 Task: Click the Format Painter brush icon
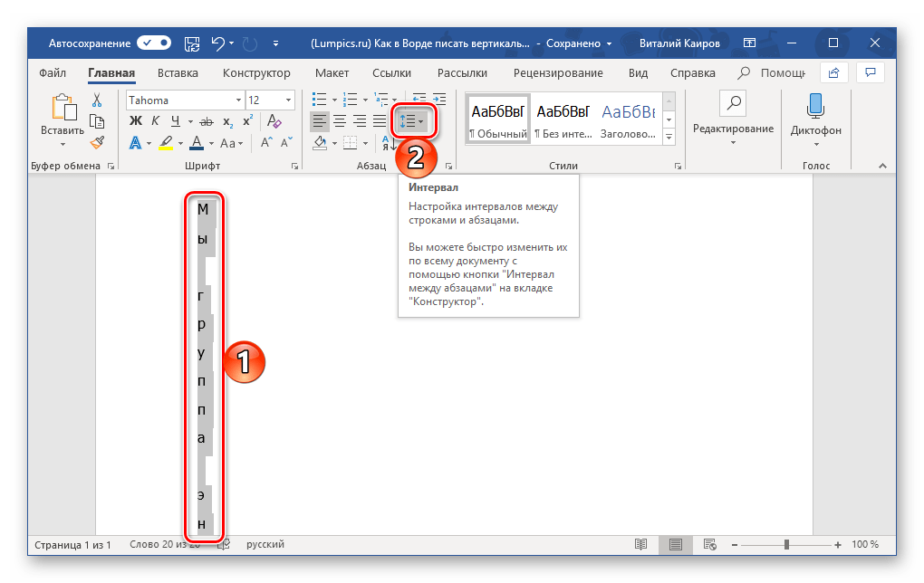(96, 141)
